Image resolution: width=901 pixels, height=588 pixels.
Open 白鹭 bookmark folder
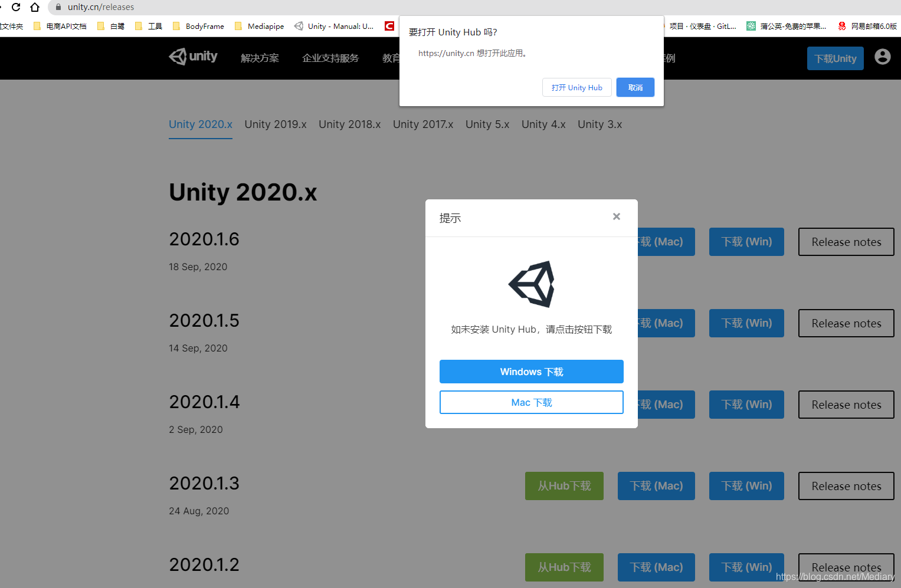click(x=111, y=26)
